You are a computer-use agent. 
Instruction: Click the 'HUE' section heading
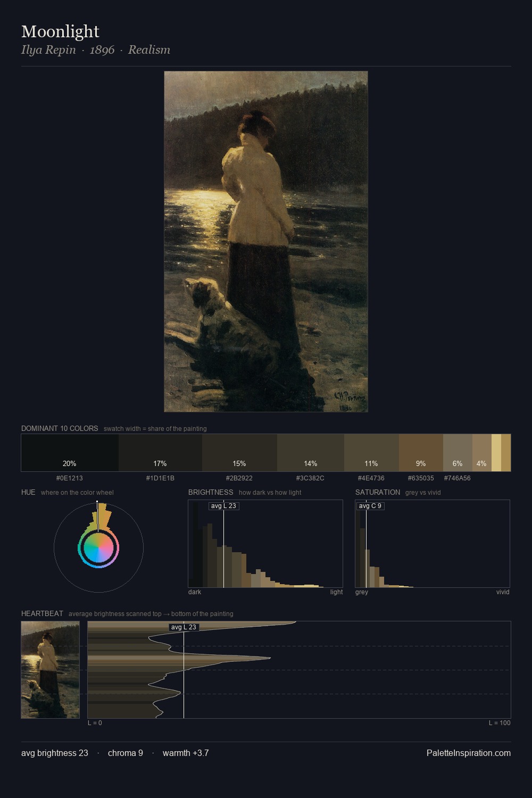click(x=28, y=492)
